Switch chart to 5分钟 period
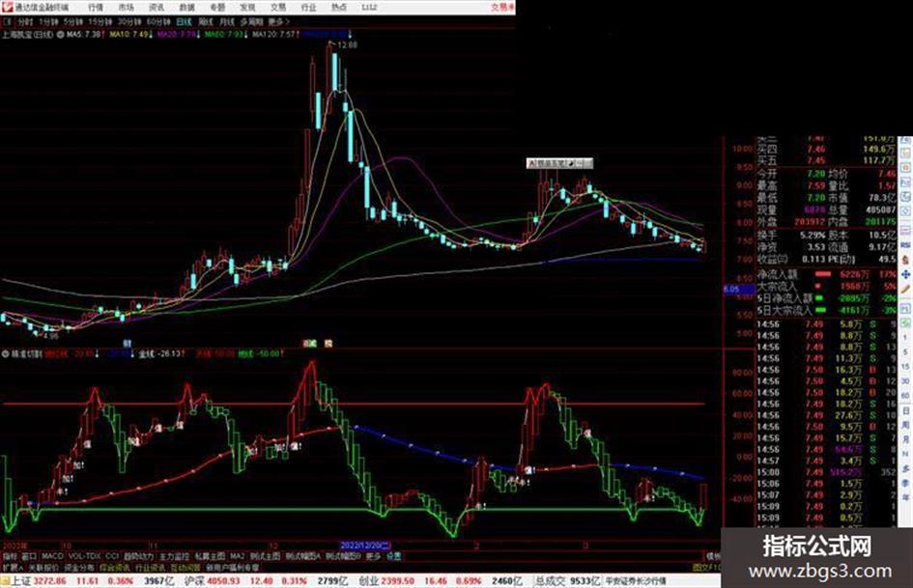 coord(72,21)
